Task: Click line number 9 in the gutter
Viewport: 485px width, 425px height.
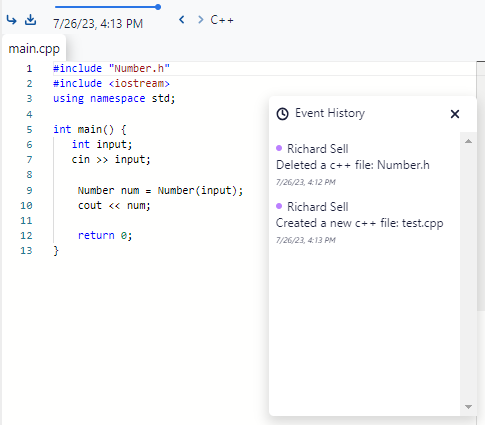Action: (x=29, y=190)
